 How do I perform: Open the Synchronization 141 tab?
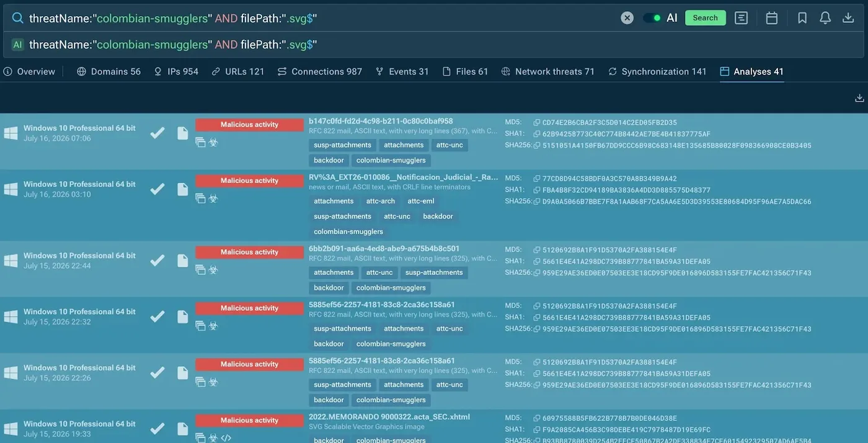tap(657, 71)
